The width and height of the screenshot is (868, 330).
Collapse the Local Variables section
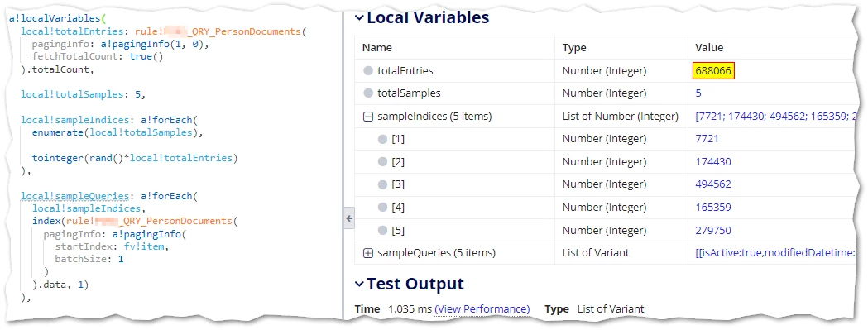click(360, 17)
